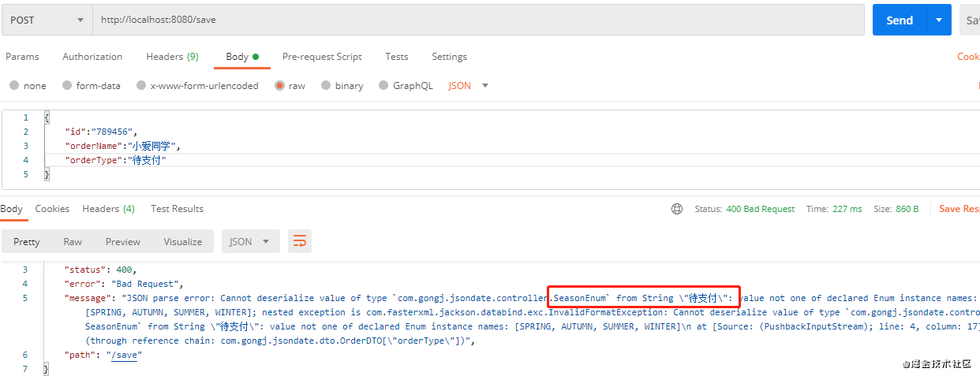Open the response Headers (4) tab
Viewport: 980px width, 376px height.
(x=108, y=209)
